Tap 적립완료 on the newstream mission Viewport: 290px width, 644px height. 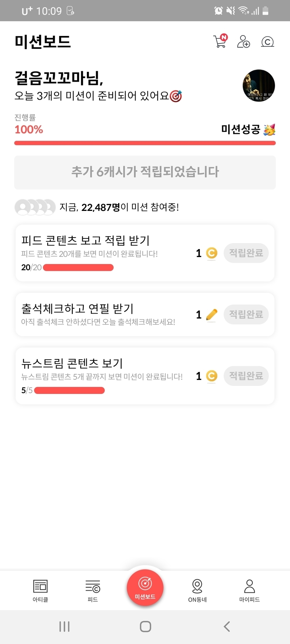246,376
